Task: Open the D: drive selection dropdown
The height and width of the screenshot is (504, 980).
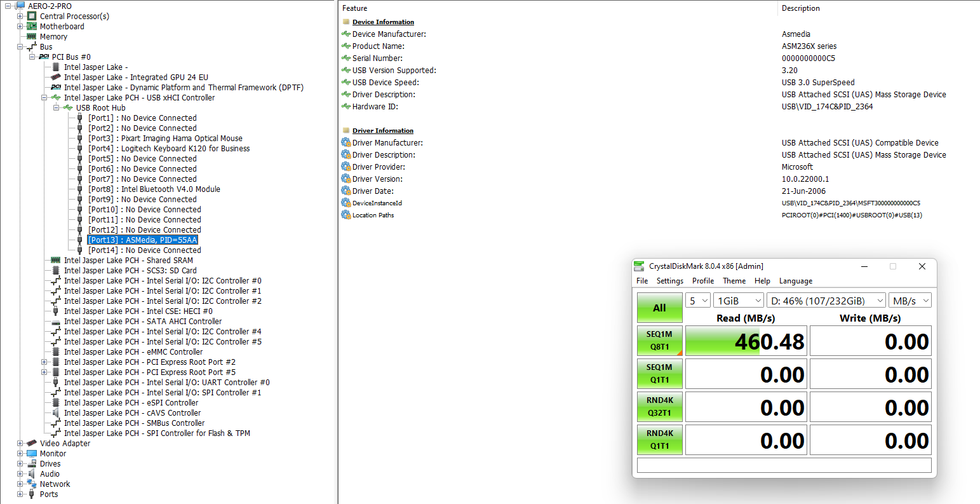Action: [x=826, y=301]
